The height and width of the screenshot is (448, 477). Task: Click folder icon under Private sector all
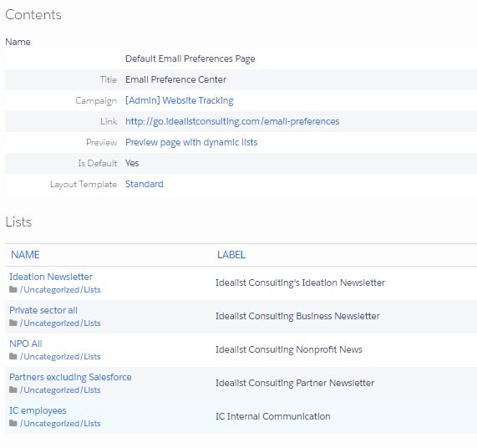13,323
